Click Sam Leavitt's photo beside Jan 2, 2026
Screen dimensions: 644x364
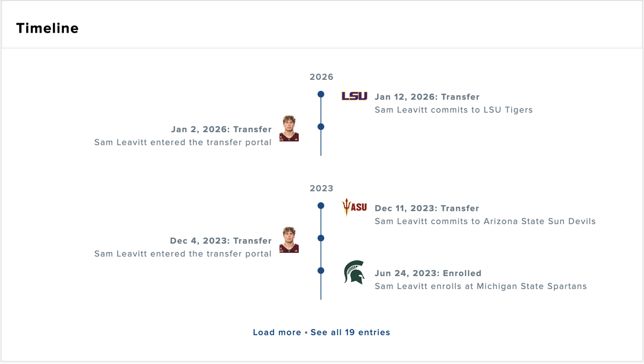pos(289,129)
